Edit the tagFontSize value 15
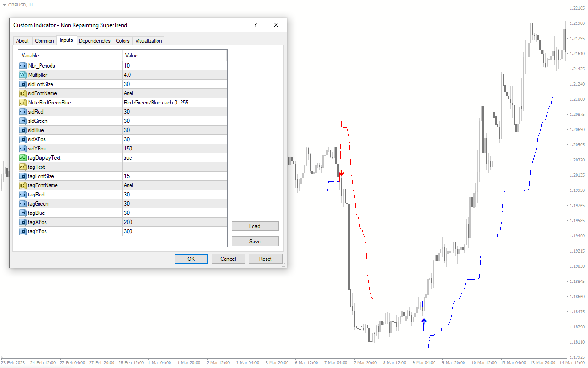Screen dimensions: 588x368 [175, 176]
